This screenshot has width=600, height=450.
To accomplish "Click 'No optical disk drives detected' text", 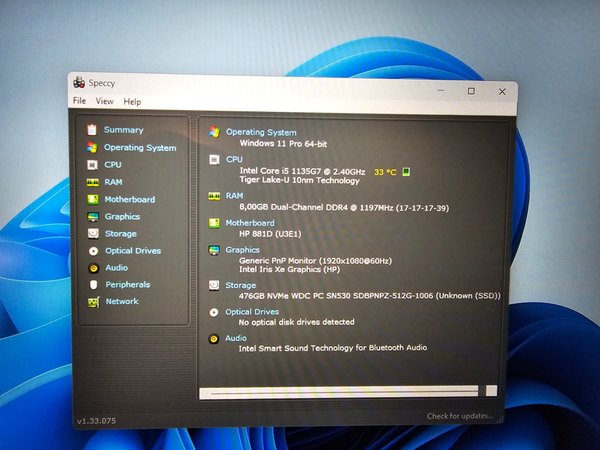I will coord(296,322).
